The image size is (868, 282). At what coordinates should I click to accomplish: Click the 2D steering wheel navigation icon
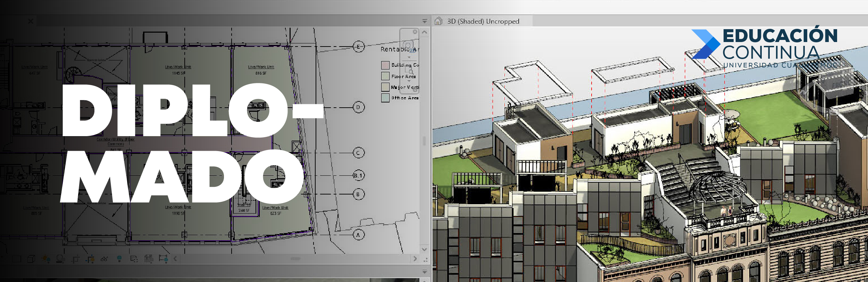[x=409, y=47]
